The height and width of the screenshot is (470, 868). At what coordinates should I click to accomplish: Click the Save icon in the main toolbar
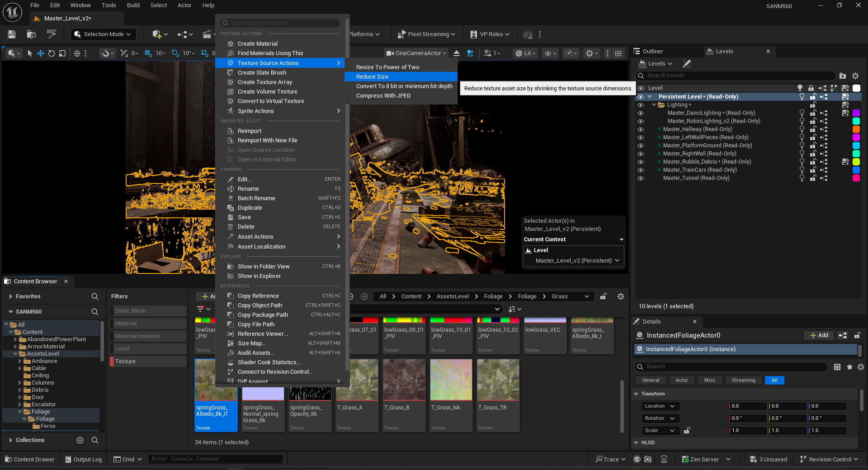click(12, 34)
